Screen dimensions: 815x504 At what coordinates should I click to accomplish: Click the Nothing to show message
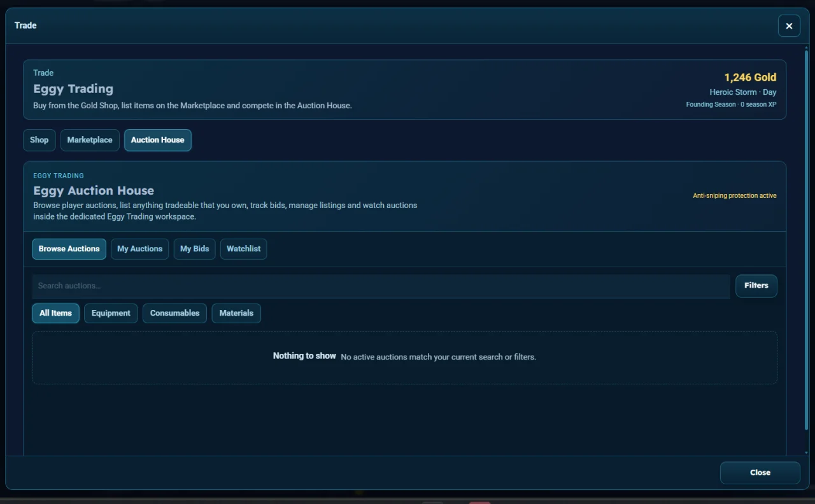[x=304, y=356]
